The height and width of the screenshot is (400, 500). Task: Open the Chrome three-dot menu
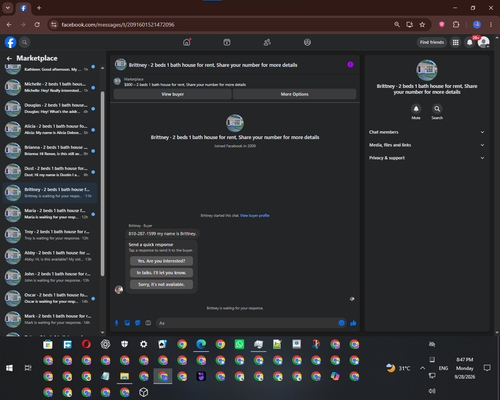pos(491,25)
